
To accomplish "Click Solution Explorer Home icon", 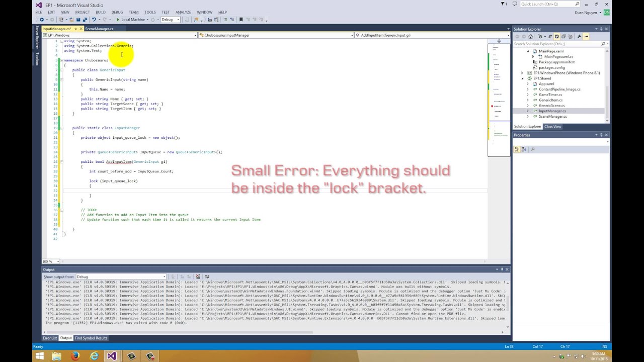I will click(x=531, y=36).
